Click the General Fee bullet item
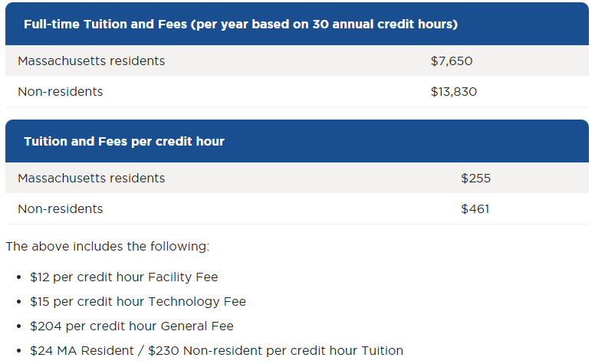Screen dimensions: 595x364 (132, 326)
